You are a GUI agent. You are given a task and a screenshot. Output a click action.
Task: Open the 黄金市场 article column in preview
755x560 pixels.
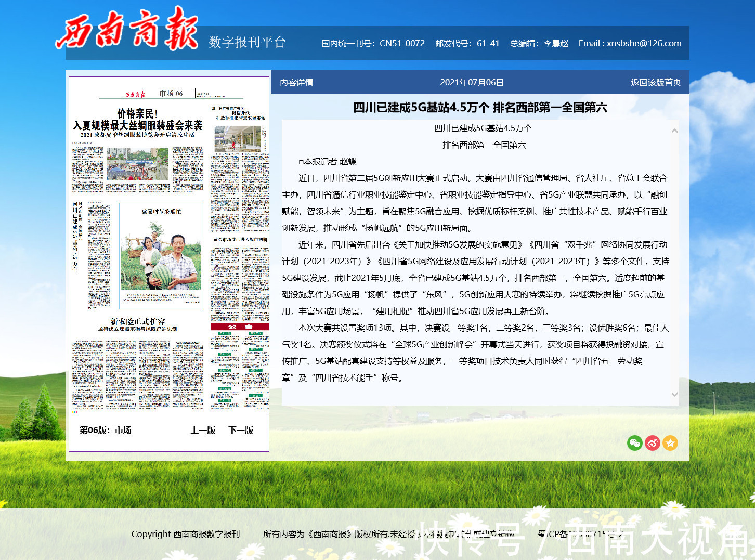click(240, 239)
